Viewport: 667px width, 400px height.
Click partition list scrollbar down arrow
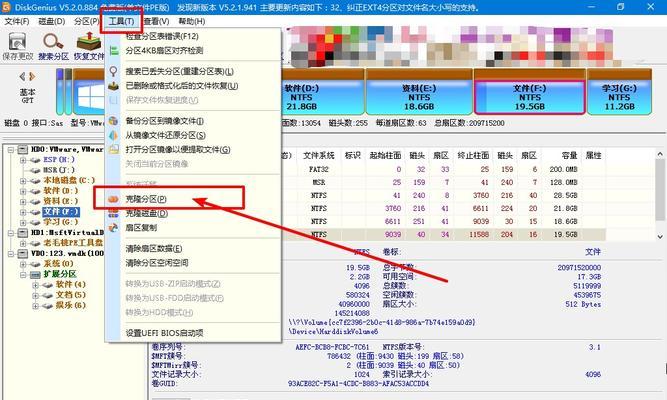660,237
